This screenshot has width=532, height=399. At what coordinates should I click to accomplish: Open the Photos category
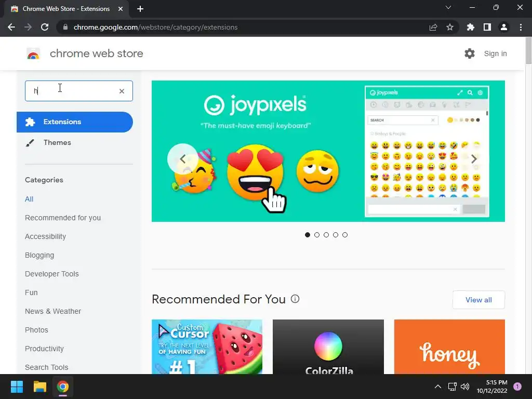(x=37, y=330)
